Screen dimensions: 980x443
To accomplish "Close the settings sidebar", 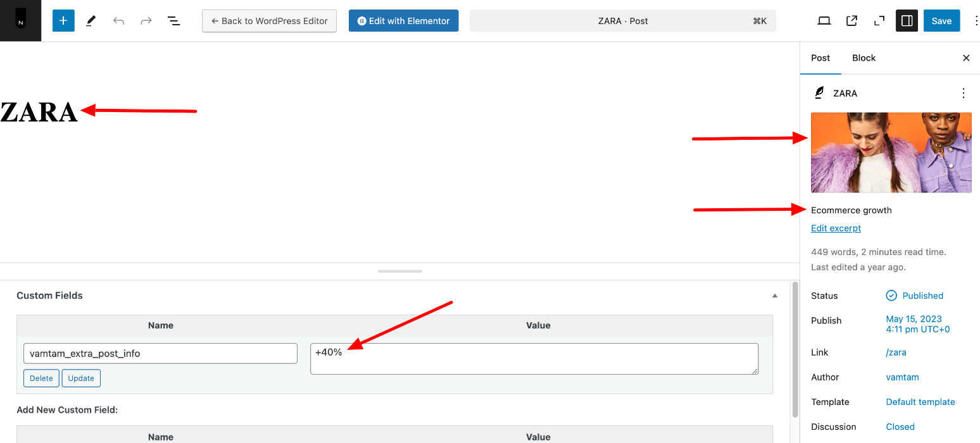I will (966, 58).
